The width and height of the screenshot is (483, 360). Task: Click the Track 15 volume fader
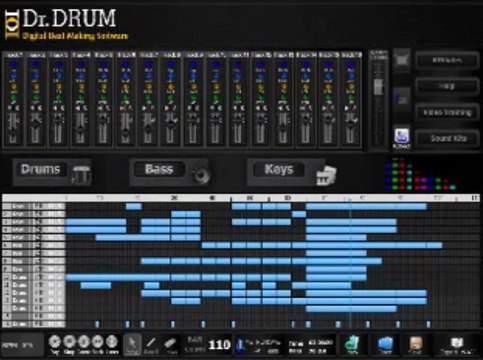point(328,119)
